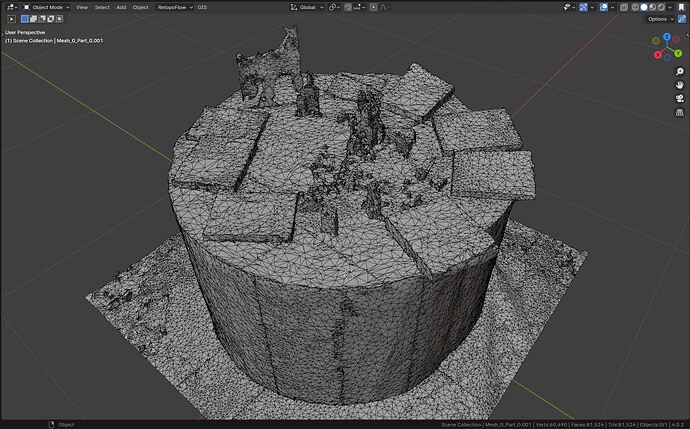The height and width of the screenshot is (429, 690).
Task: Toggle the camera view icon
Action: pos(680,99)
